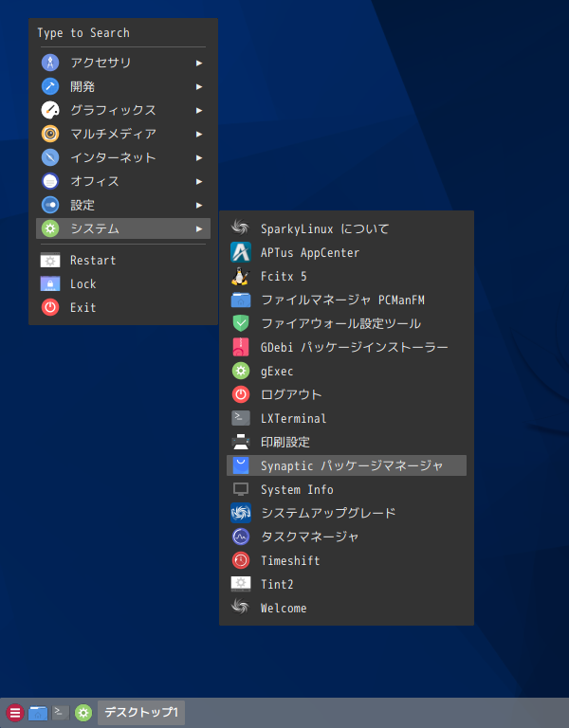Click the System Info monitor icon
The width and height of the screenshot is (569, 728).
(x=241, y=489)
